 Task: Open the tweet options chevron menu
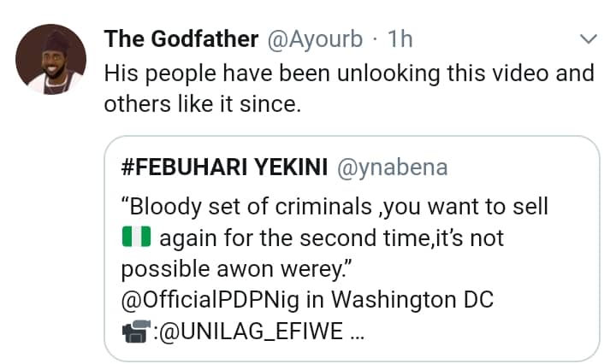coord(588,39)
